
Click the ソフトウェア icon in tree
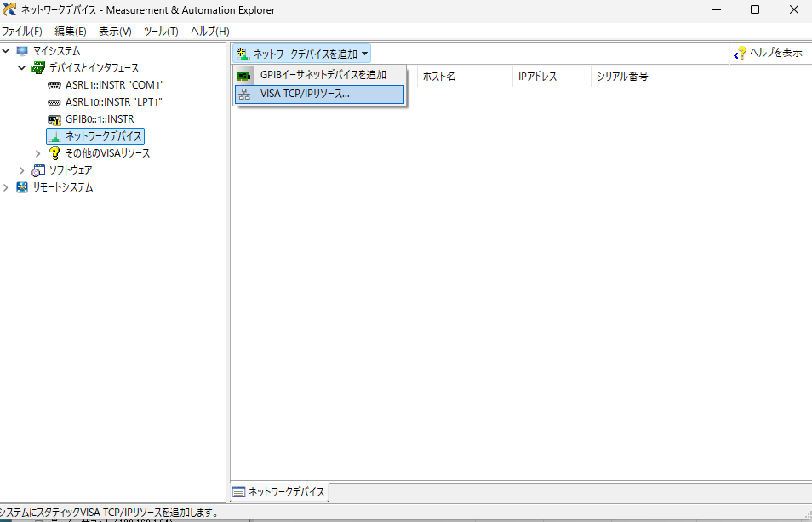[38, 170]
